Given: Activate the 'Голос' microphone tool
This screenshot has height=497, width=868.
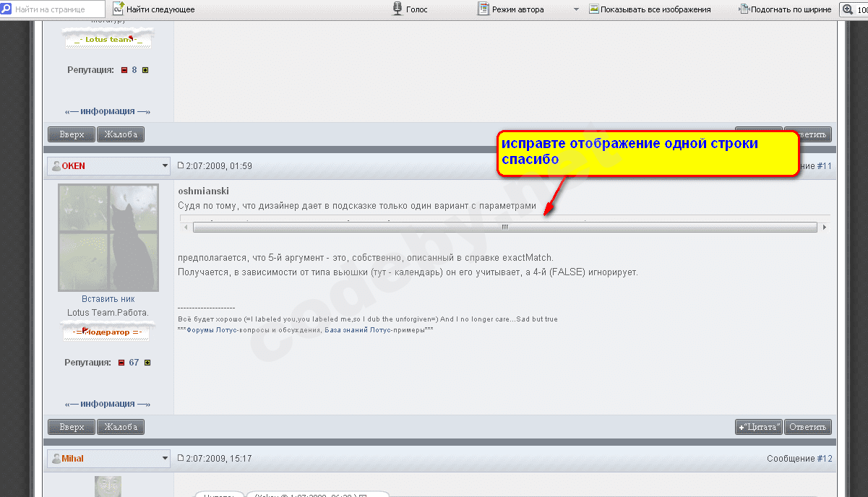Looking at the screenshot, I should point(410,9).
